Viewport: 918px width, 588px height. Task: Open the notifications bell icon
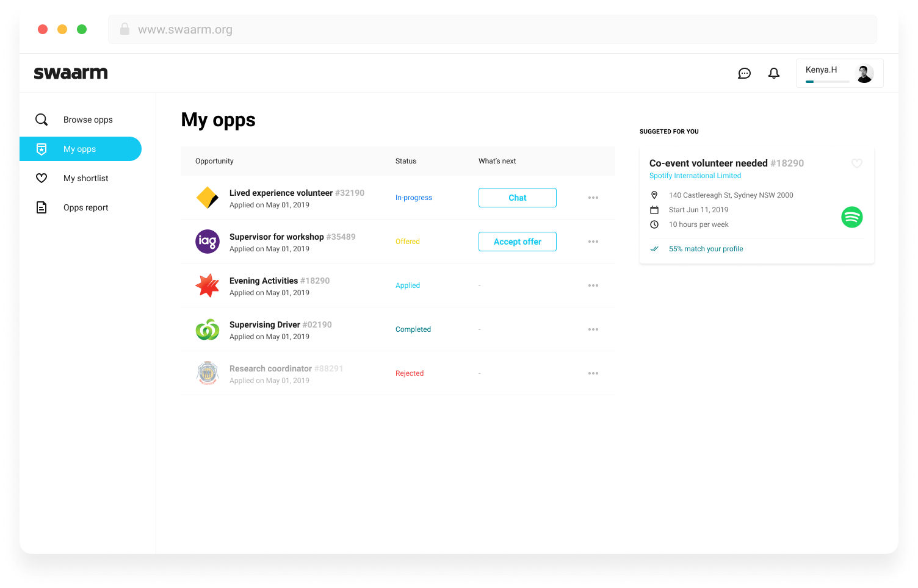coord(773,73)
